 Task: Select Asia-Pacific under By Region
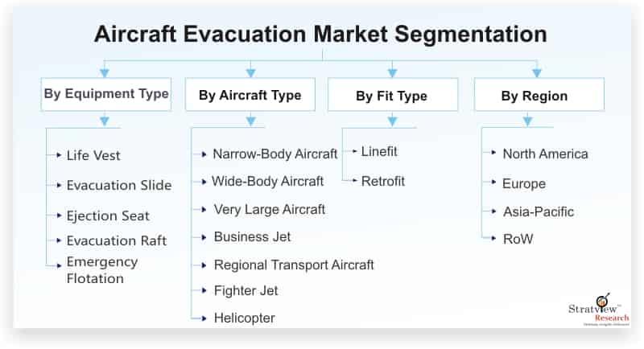[x=538, y=211]
